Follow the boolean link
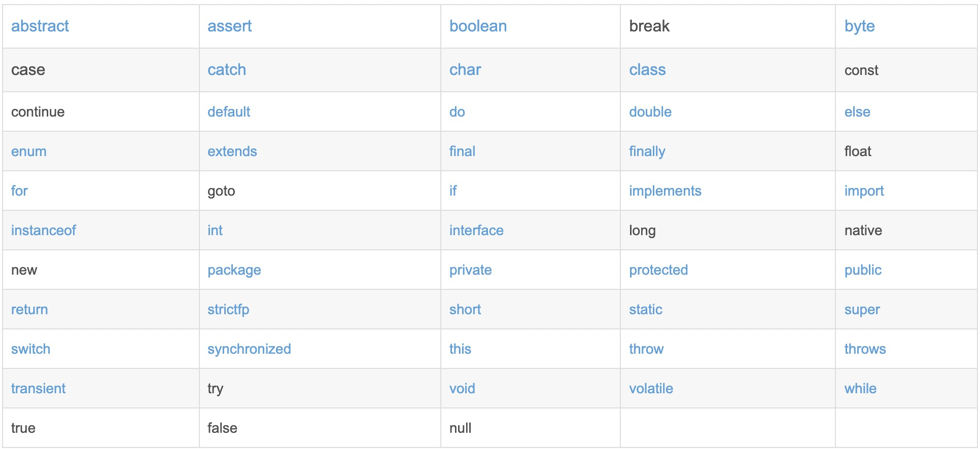 (478, 26)
